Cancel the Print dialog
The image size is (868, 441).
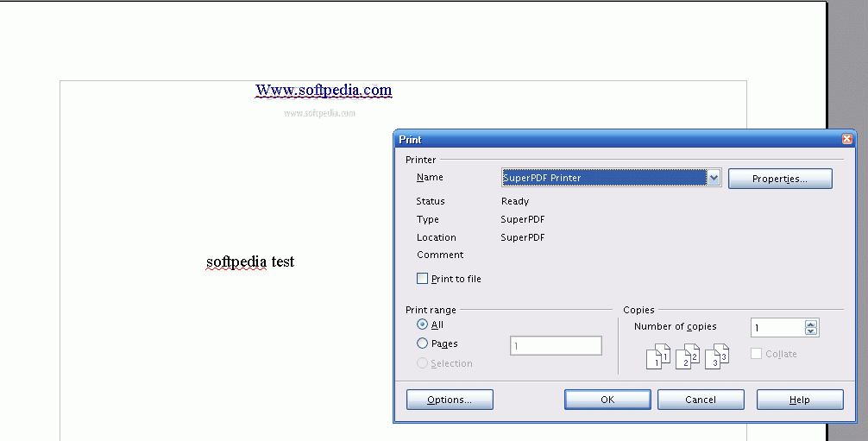coord(701,400)
